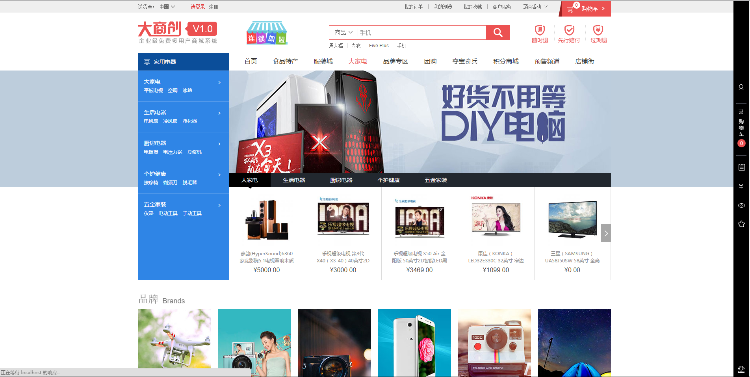Image resolution: width=750 pixels, height=377 pixels.
Task: Open the 团购 nav menu item
Action: pyautogui.click(x=430, y=61)
